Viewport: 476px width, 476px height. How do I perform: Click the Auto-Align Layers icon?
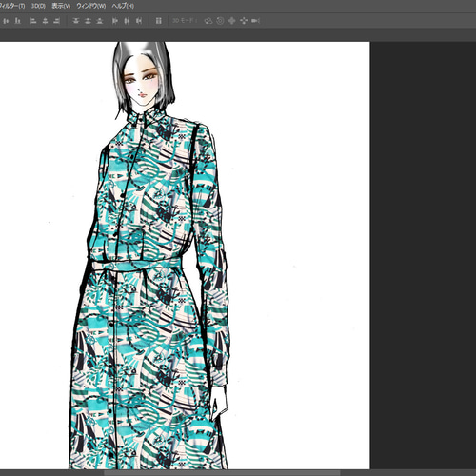[x=159, y=21]
